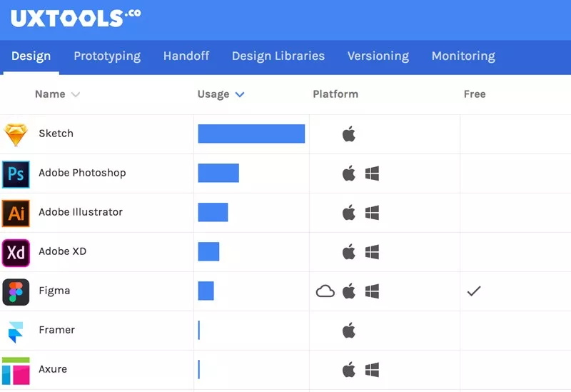Click the Adobe Photoshop Ps icon
This screenshot has height=392, width=571.
point(16,174)
